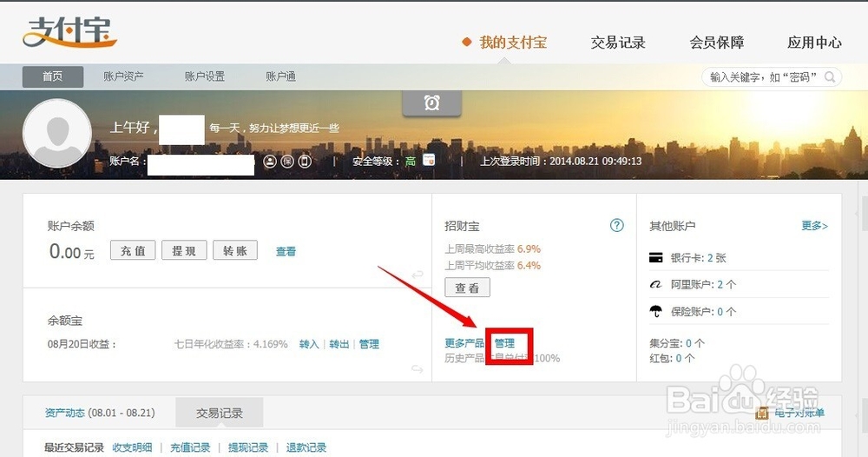This screenshot has width=868, height=457.
Task: Click the insurance umbrella icon
Action: (655, 311)
